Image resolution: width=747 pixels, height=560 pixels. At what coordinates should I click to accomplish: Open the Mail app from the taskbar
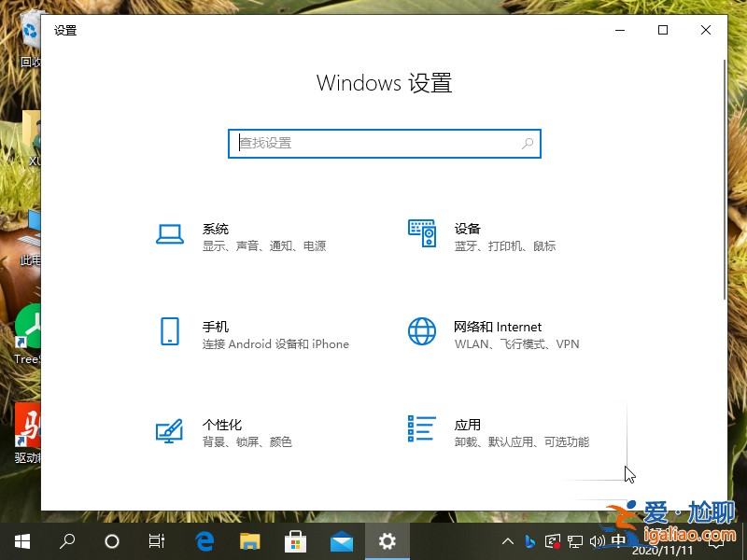click(341, 541)
